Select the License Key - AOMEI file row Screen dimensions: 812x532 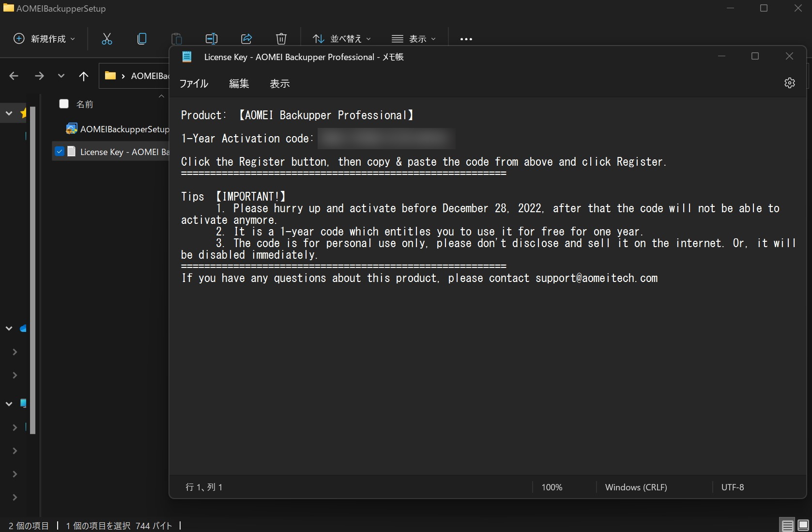point(111,152)
